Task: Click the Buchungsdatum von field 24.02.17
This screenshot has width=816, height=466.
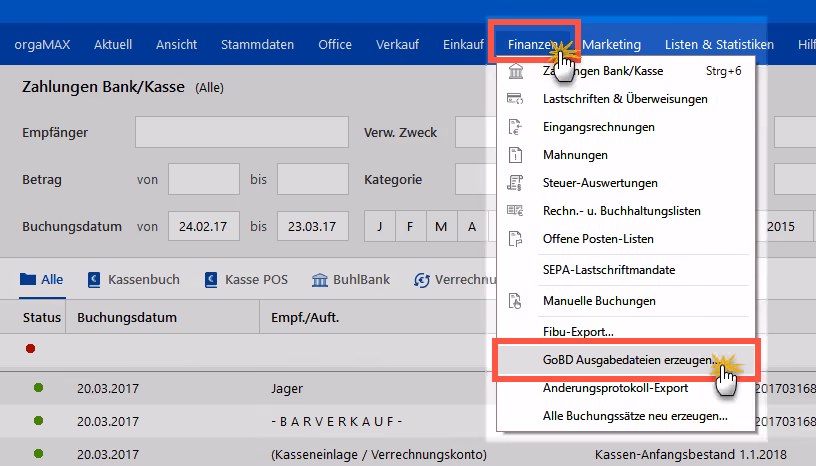Action: (x=204, y=226)
